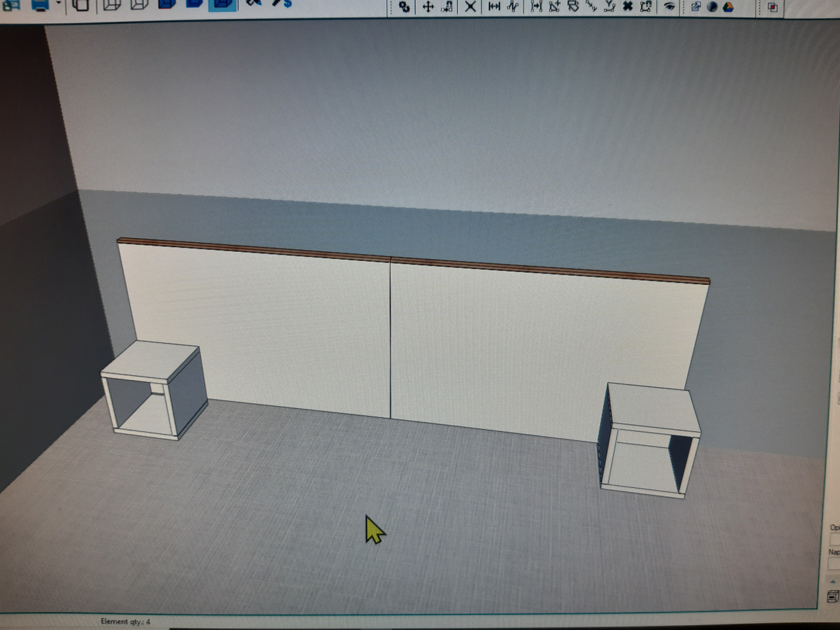Click the 'Element qty.: 4' status text
Image resolution: width=840 pixels, height=630 pixels.
pos(126,622)
